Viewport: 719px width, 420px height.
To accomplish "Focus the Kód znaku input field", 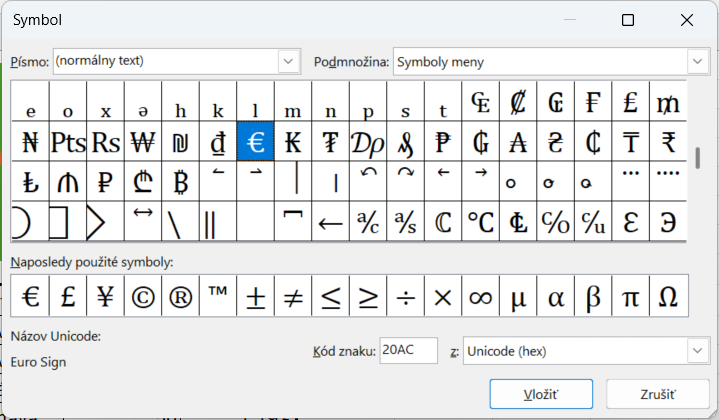I will coord(409,351).
